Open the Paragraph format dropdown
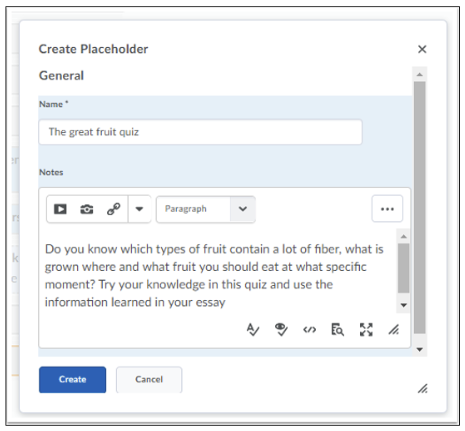 pos(206,209)
